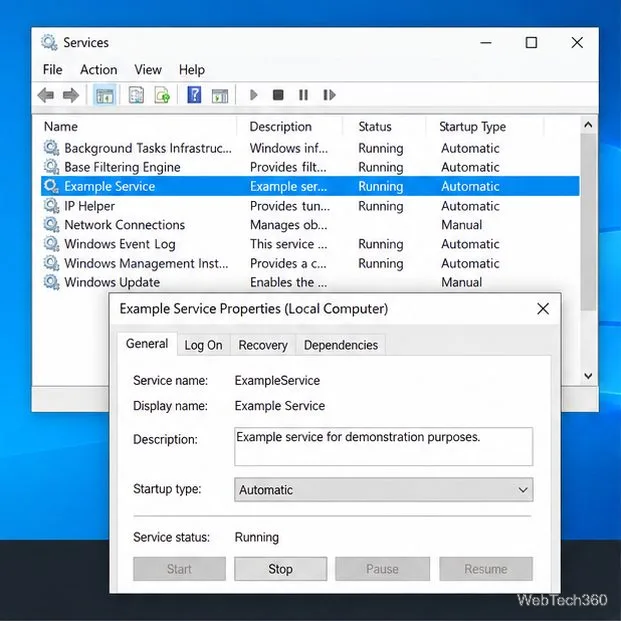This screenshot has height=621, width=621.
Task: Click Manual startup type for Network Connections
Action: 461,225
